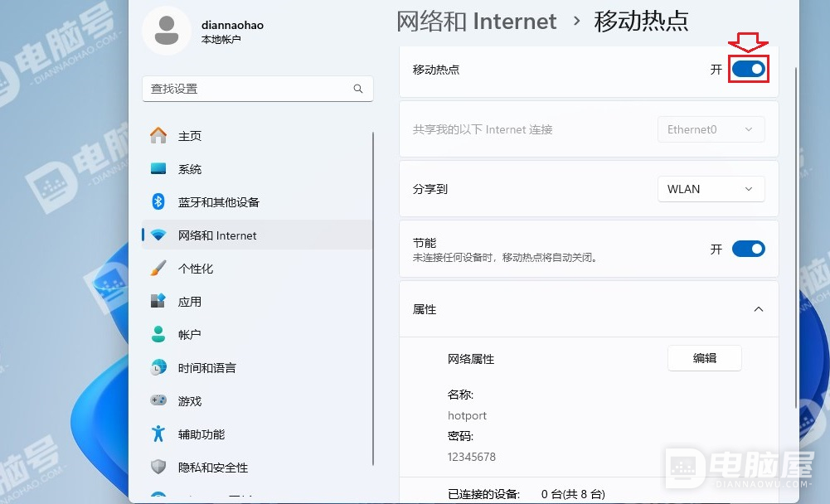
Task: Expand the Ethernet0 connection dropdown
Action: [x=711, y=128]
